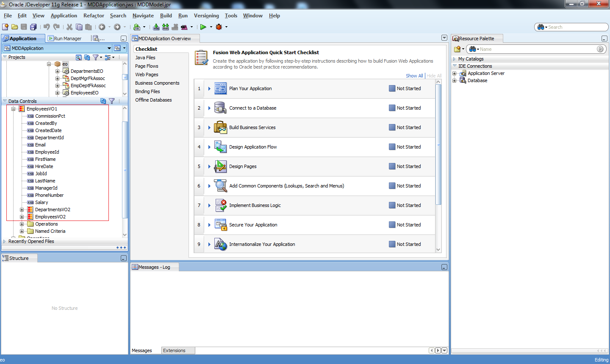The height and width of the screenshot is (364, 610).
Task: Collapse the Data Controls section
Action: pos(5,101)
